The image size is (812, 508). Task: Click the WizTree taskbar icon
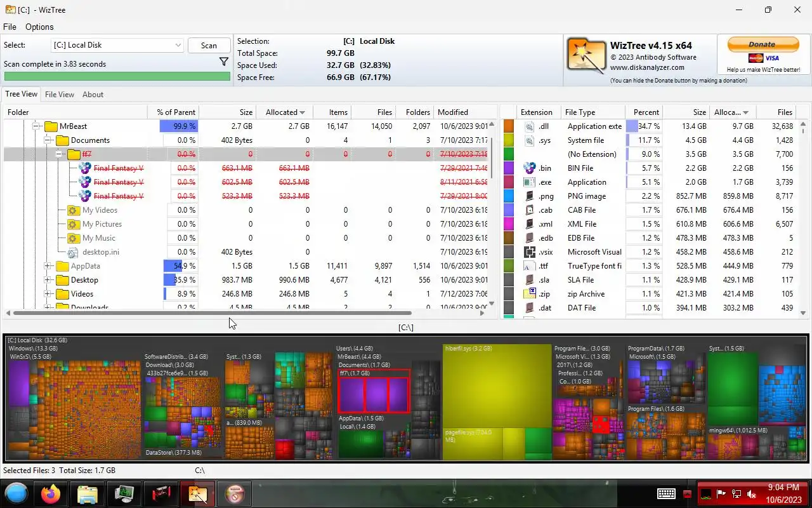[x=197, y=493]
